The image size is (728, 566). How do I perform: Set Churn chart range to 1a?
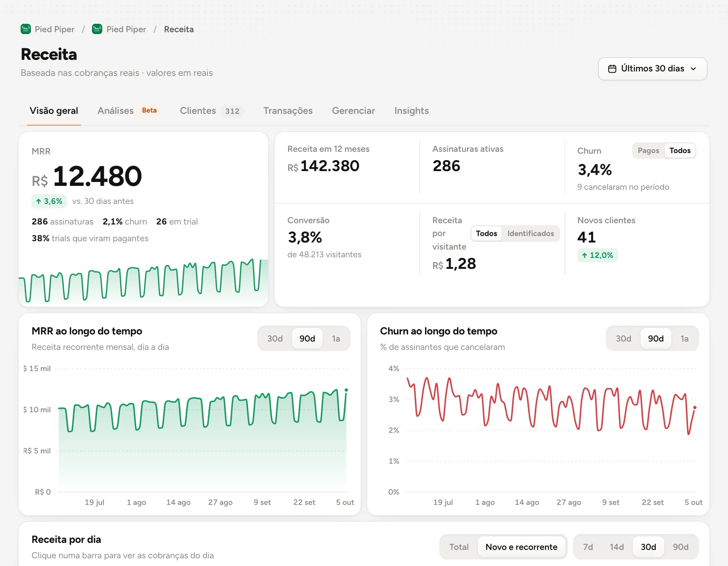click(x=684, y=339)
